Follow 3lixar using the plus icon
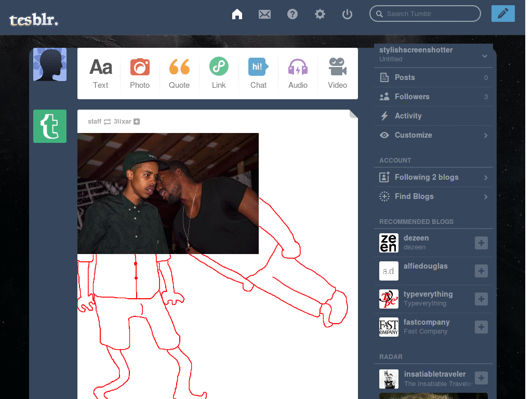The height and width of the screenshot is (399, 532). 137,122
